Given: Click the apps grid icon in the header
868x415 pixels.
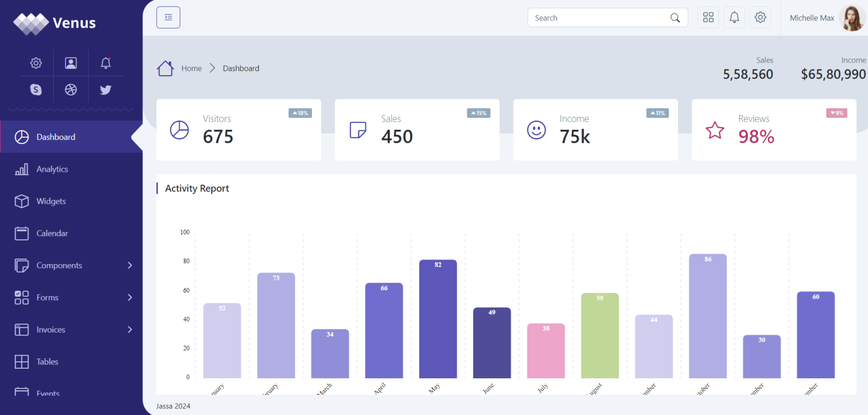Looking at the screenshot, I should point(708,17).
